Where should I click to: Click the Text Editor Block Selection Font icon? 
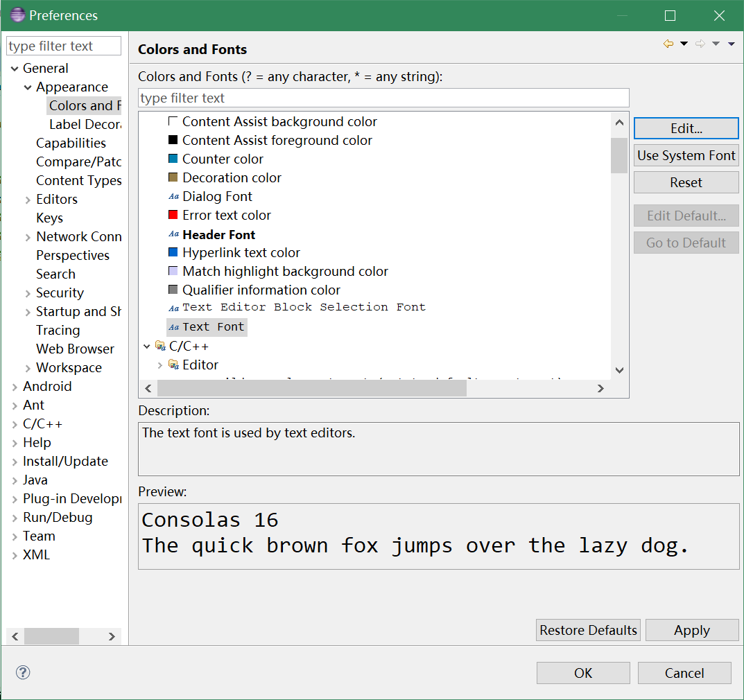[x=173, y=308]
